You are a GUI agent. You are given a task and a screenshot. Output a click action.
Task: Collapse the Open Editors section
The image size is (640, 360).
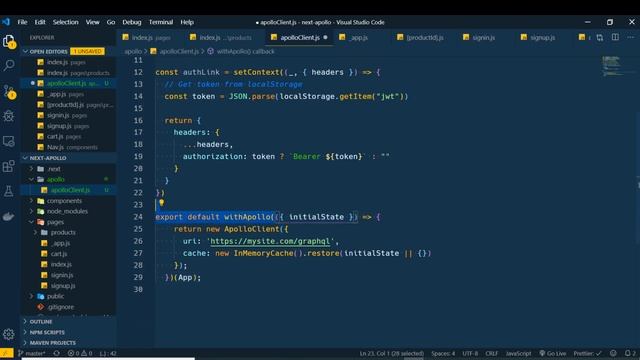tap(25, 51)
